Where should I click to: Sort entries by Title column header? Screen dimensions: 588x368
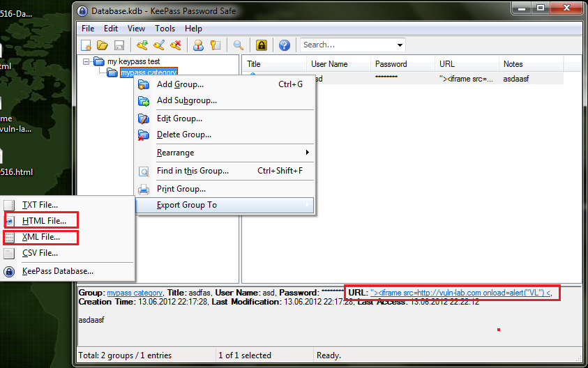tap(275, 64)
